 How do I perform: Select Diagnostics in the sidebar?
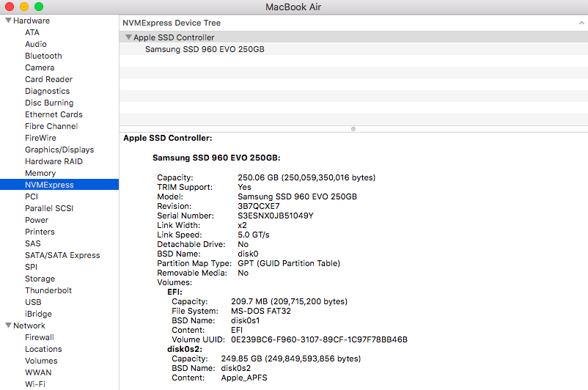click(48, 91)
